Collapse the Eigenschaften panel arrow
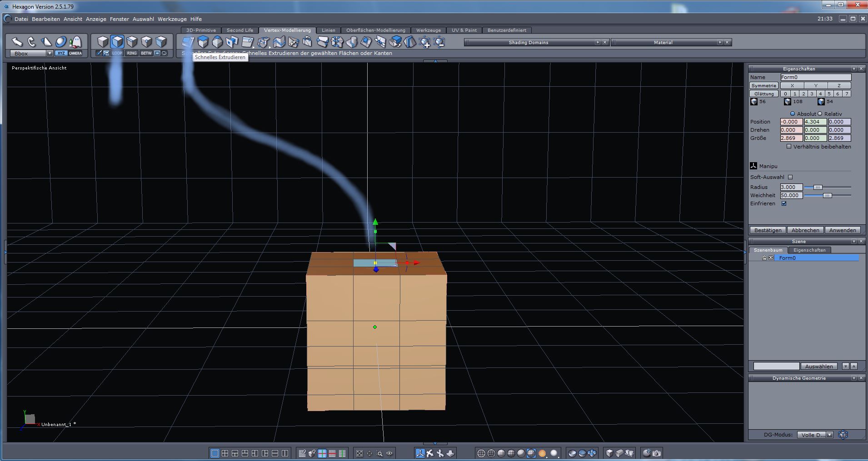Image resolution: width=868 pixels, height=461 pixels. pyautogui.click(x=854, y=69)
